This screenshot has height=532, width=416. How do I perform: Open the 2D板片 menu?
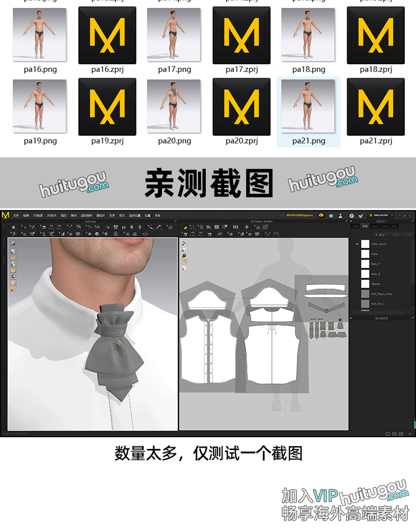[x=52, y=216]
